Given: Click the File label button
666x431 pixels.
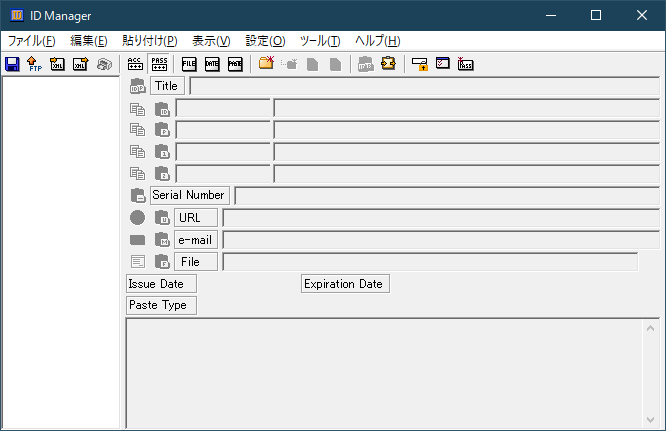Looking at the screenshot, I should (x=195, y=262).
